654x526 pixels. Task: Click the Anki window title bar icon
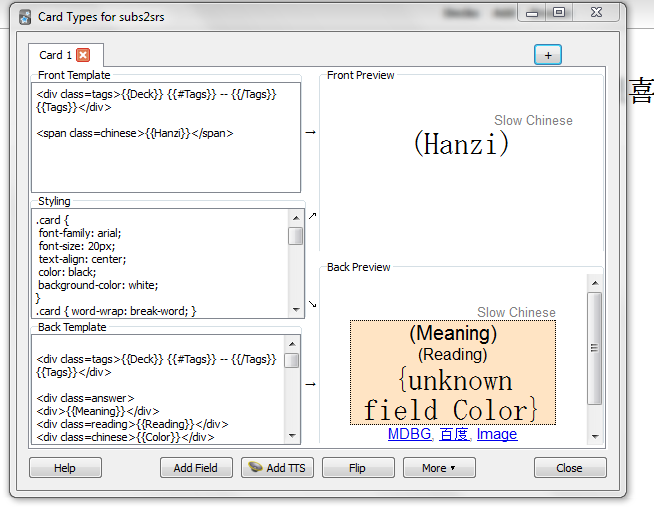click(24, 16)
